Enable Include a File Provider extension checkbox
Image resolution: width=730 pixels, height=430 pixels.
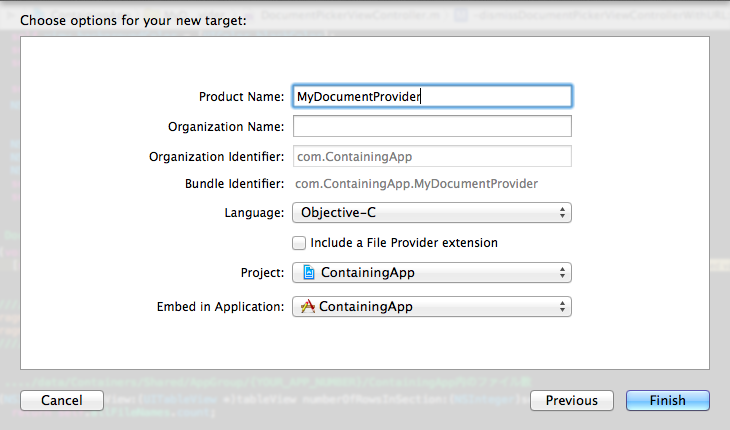[299, 243]
